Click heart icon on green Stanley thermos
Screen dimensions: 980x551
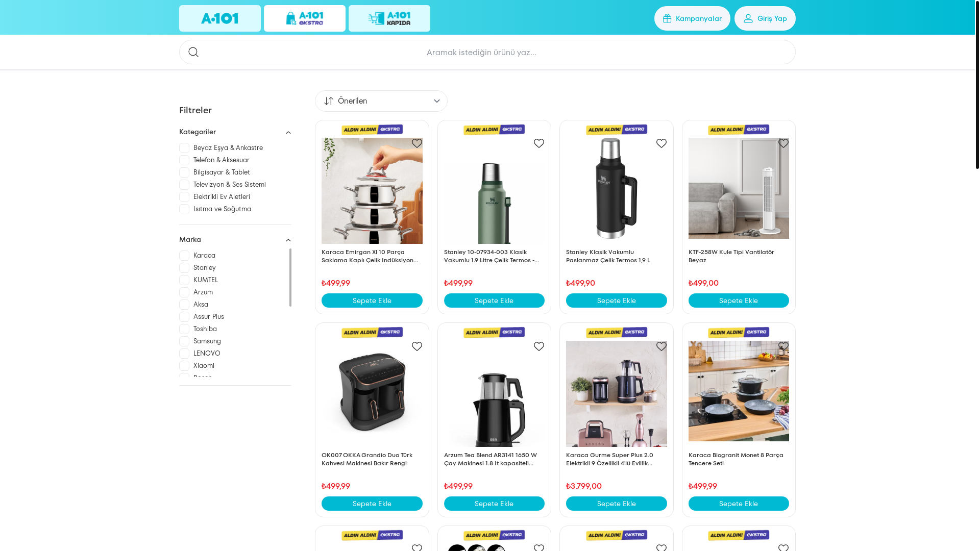539,143
